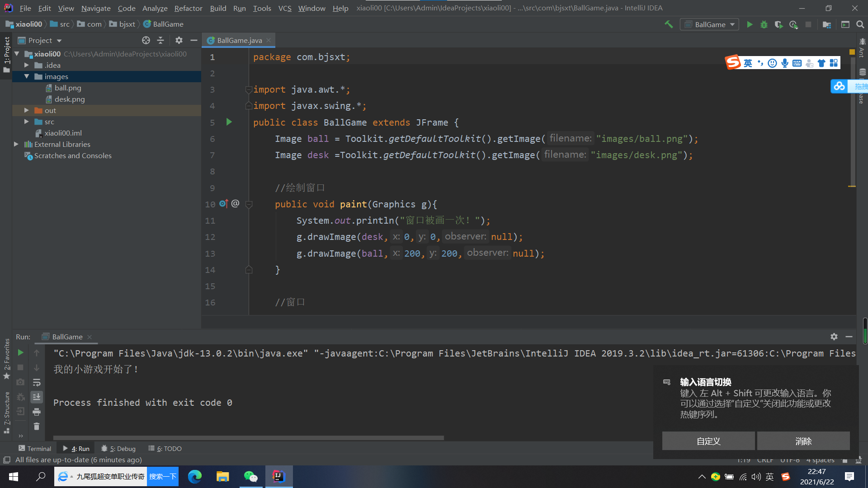Toggle Sogou IME English mode

[x=748, y=63]
